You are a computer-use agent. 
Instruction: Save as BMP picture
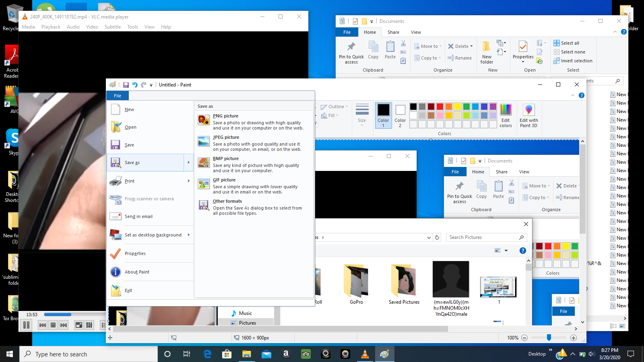point(254,165)
